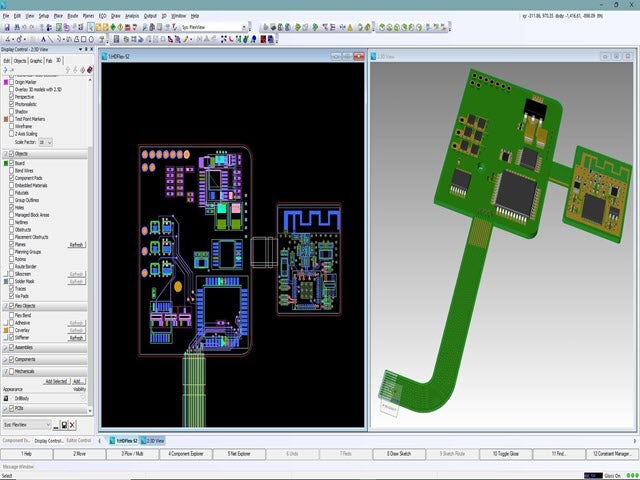Open the Scale Factor dropdown
This screenshot has height=480, width=640.
[x=48, y=143]
